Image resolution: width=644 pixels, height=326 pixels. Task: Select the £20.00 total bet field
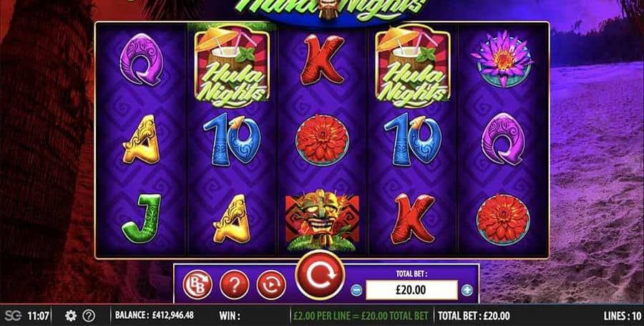pyautogui.click(x=411, y=290)
